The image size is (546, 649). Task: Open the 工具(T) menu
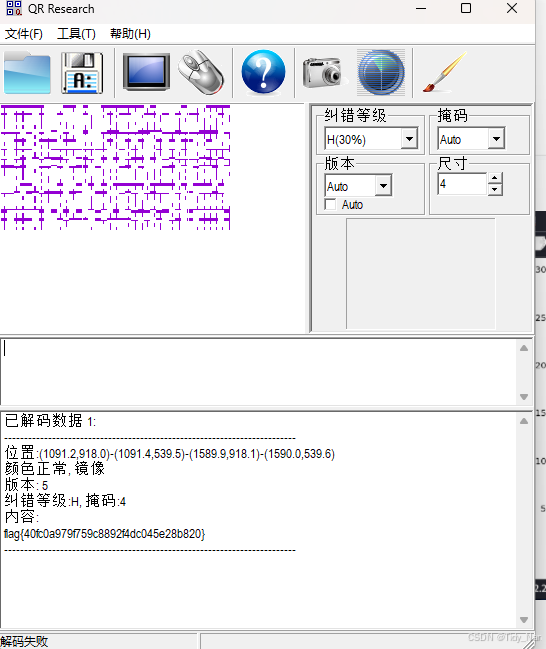[77, 34]
